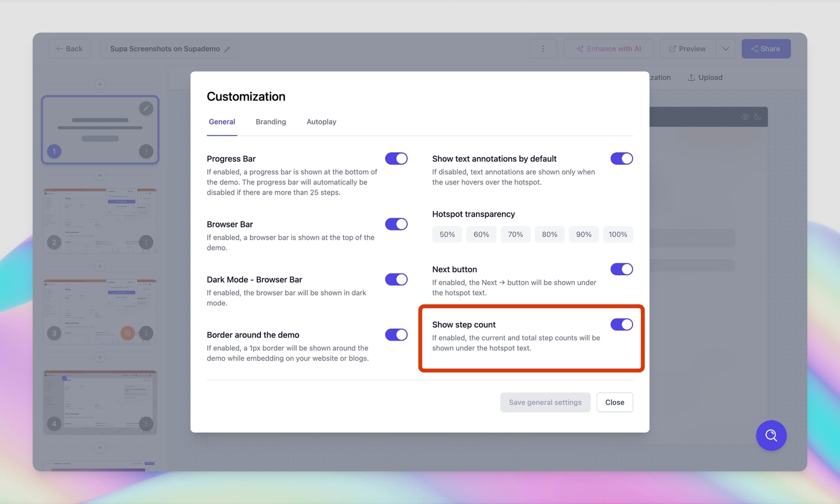Select slide 3 thumbnail
Screen dimensions: 840x504
(100, 311)
